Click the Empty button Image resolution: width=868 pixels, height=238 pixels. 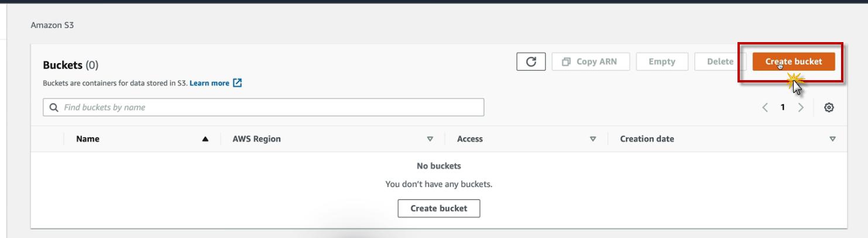click(661, 61)
